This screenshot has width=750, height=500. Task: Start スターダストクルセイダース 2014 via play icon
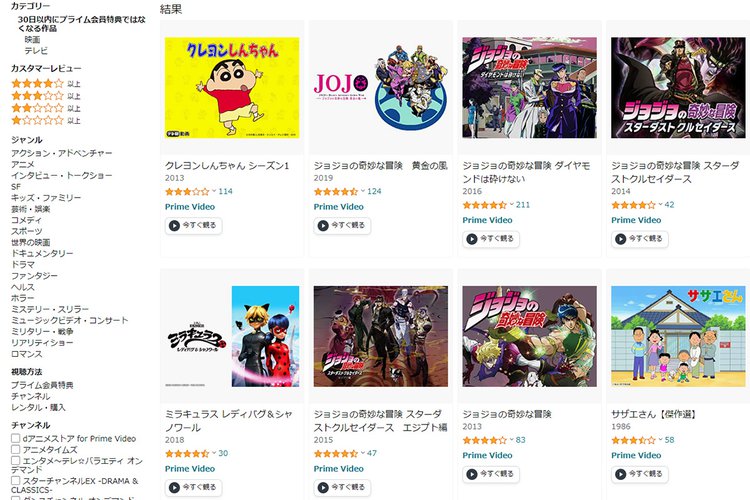click(621, 239)
